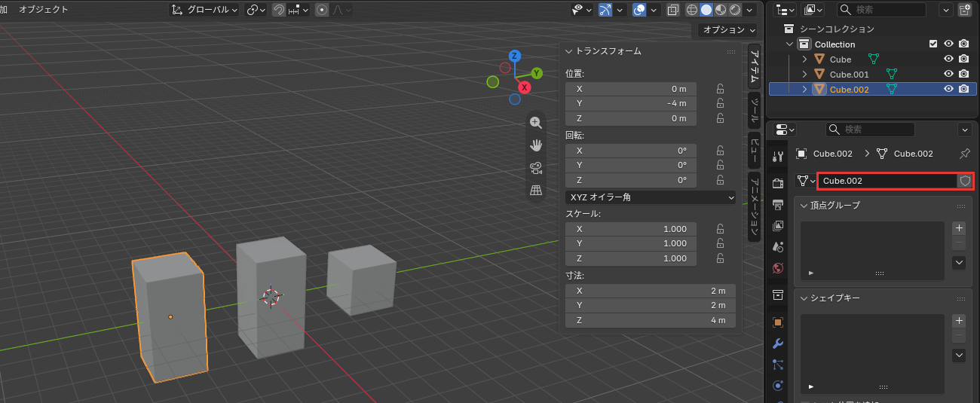Open the Tool properties tab
This screenshot has height=403, width=980.
778,156
